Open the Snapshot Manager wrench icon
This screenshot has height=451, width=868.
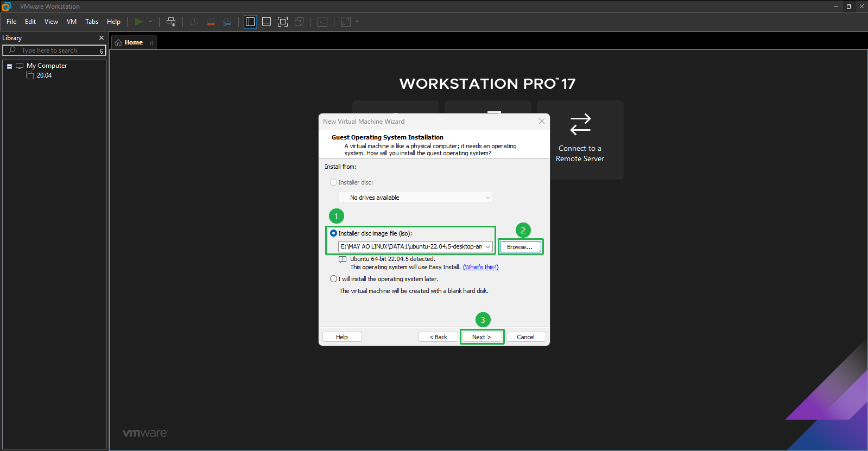click(227, 22)
